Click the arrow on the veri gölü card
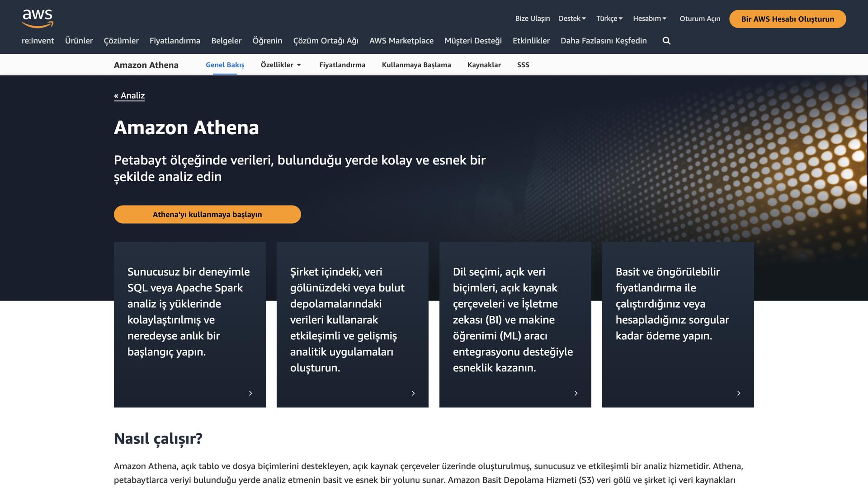 pyautogui.click(x=413, y=393)
